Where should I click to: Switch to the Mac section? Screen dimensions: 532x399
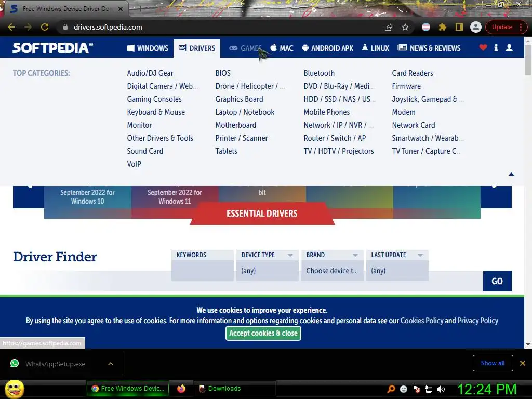point(282,48)
